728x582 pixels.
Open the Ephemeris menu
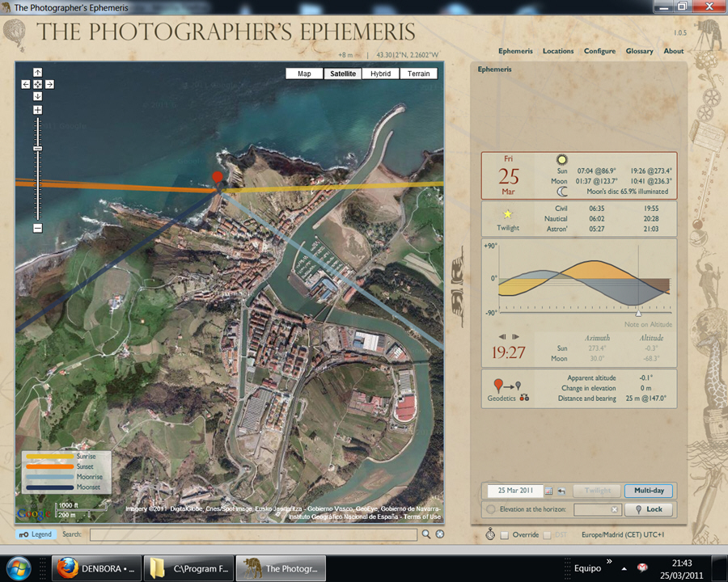point(515,51)
